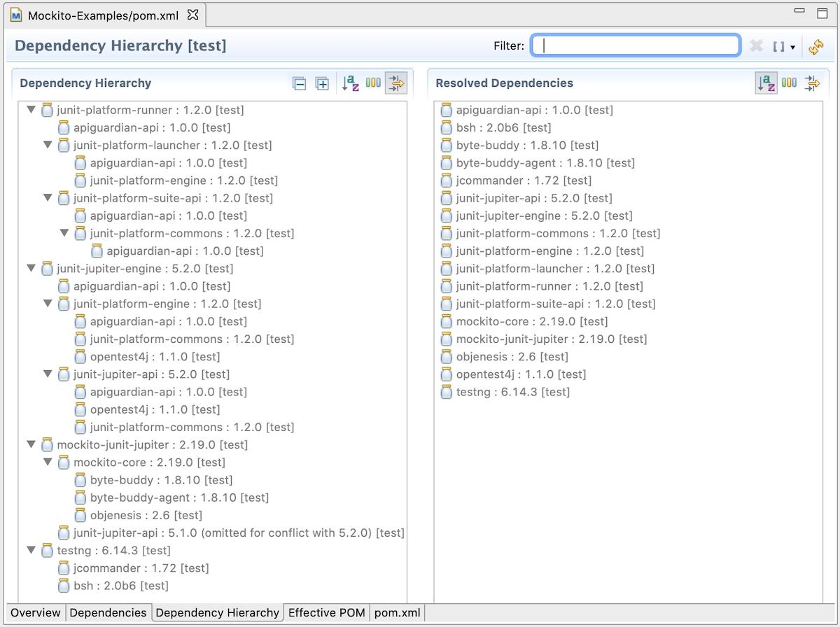
Task: Click jar icon of junit-jupiter-engine in hierarchy
Action: pyautogui.click(x=47, y=269)
